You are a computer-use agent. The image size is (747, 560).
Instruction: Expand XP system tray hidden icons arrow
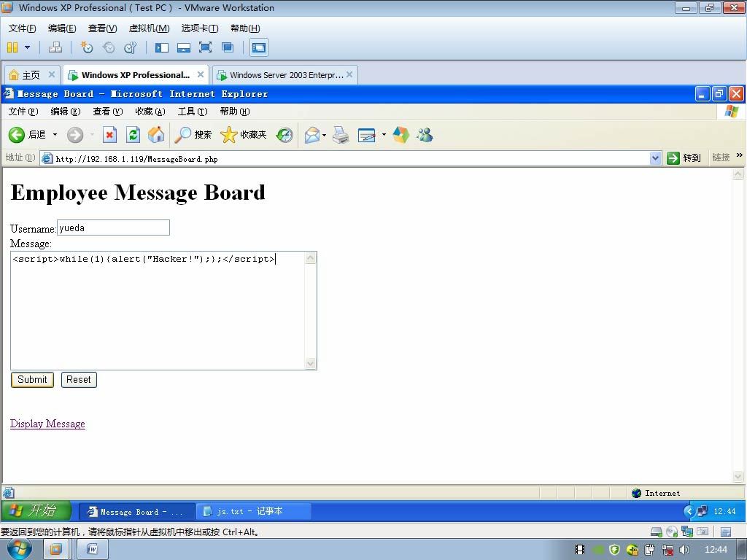pyautogui.click(x=689, y=511)
